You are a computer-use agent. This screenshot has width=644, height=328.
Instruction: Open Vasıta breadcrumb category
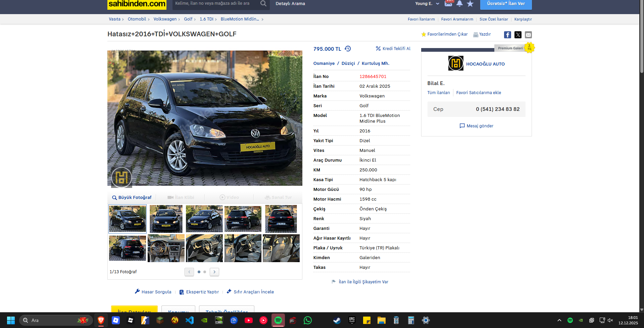click(x=114, y=19)
